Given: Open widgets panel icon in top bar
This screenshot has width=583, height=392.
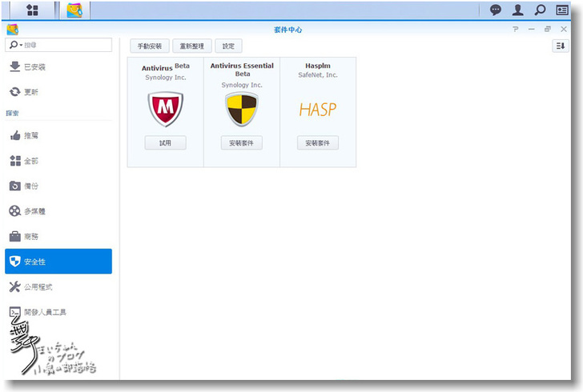Looking at the screenshot, I should coord(562,10).
